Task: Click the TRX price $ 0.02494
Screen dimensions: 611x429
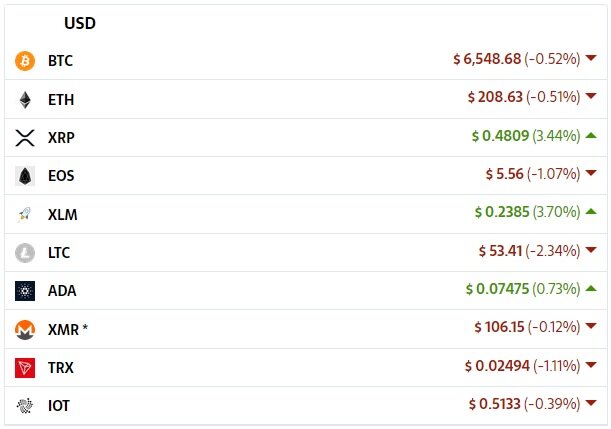Action: pyautogui.click(x=497, y=366)
